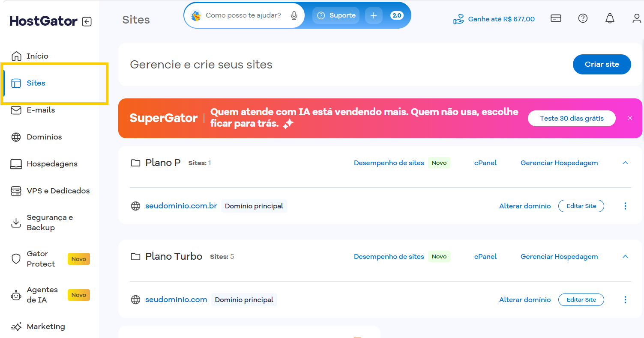Click the microphone icon in search bar
The width and height of the screenshot is (644, 338).
point(294,15)
